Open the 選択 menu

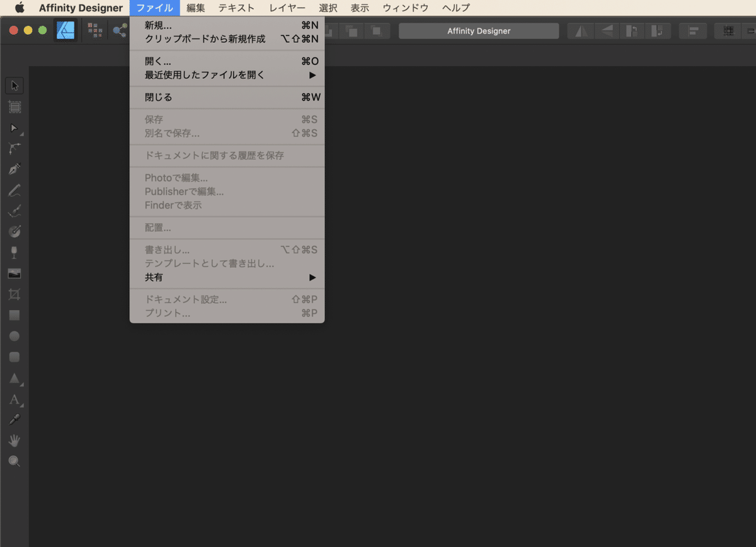pos(328,8)
